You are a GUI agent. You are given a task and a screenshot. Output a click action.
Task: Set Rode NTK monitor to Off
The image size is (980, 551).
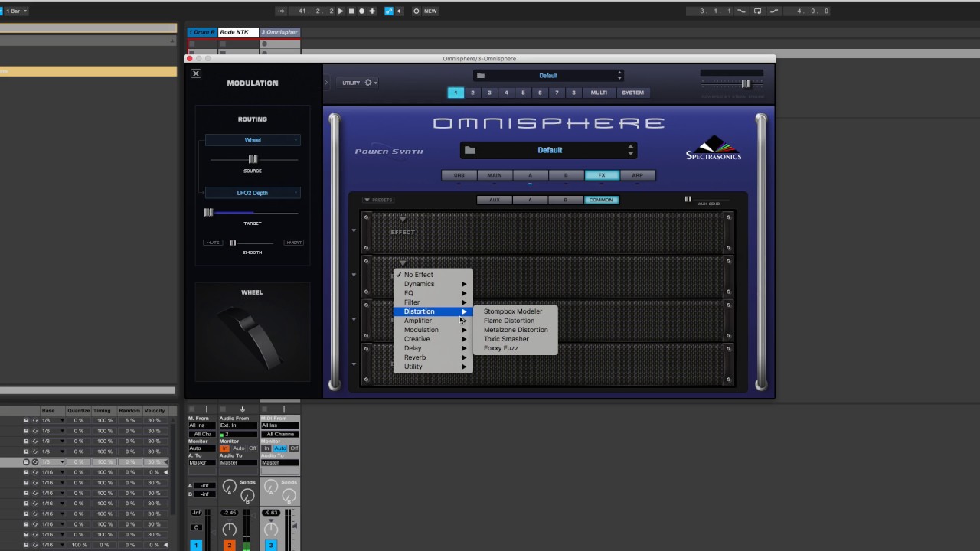tap(253, 448)
